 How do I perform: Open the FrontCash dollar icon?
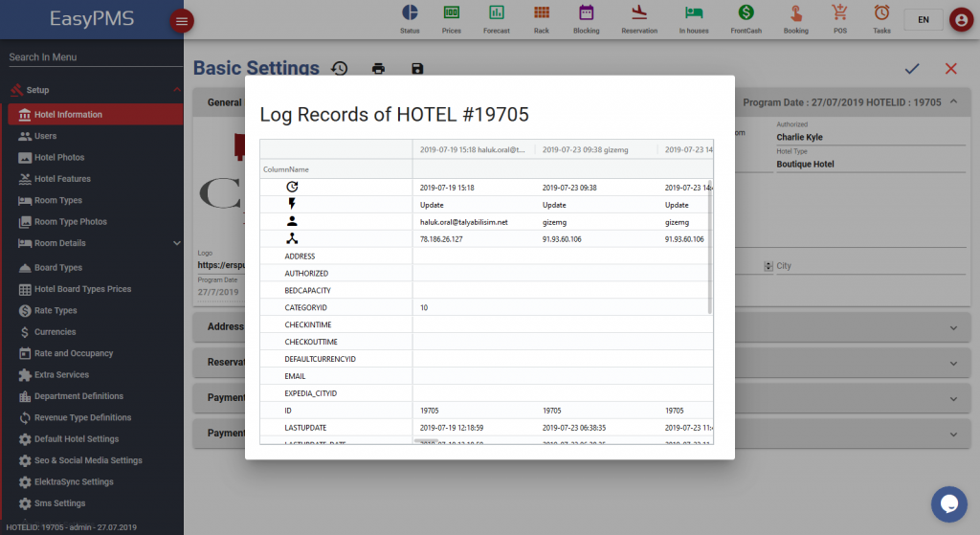[746, 13]
